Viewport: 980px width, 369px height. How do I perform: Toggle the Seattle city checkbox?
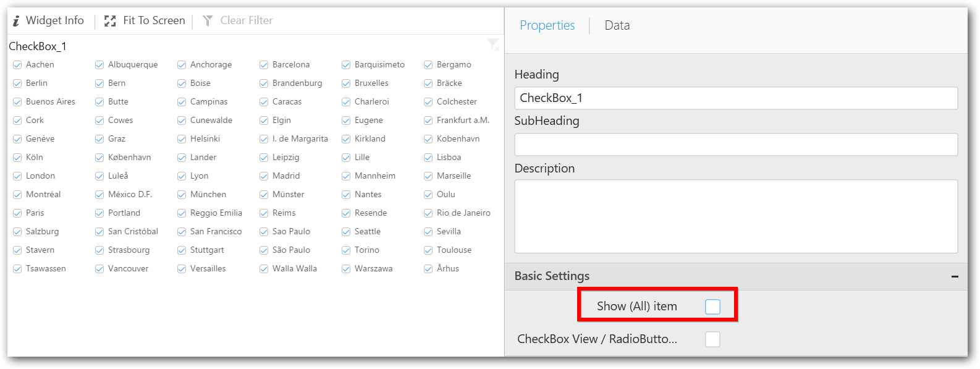pyautogui.click(x=346, y=232)
